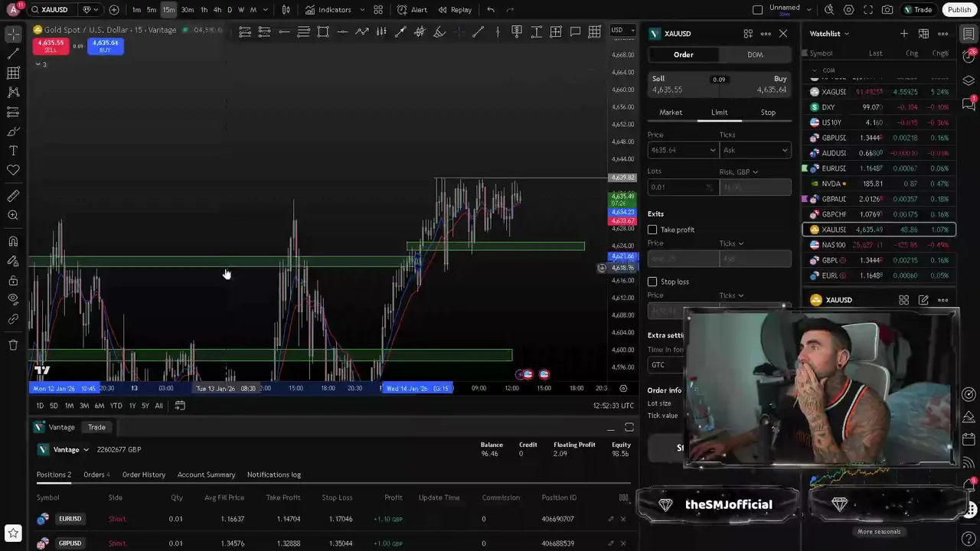Expand the collapsed indicators legend arrow
This screenshot has width=980, height=551.
[x=38, y=64]
